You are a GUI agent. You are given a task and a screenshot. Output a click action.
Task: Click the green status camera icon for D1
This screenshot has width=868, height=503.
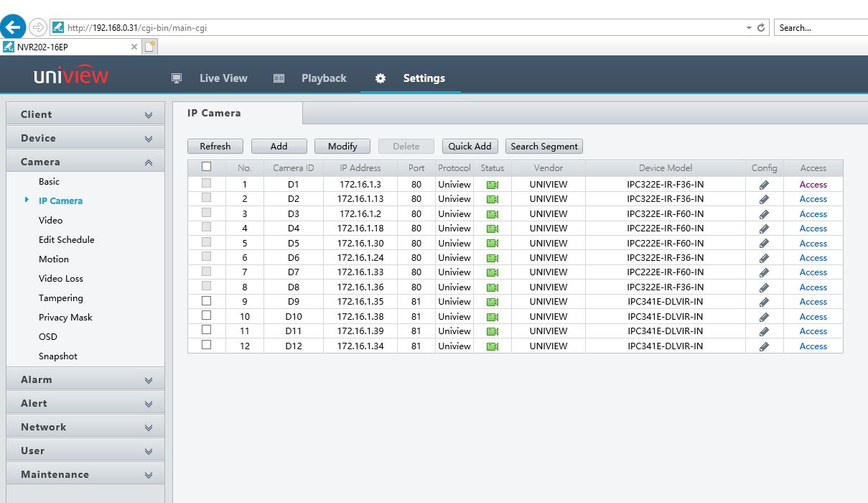[x=493, y=185]
